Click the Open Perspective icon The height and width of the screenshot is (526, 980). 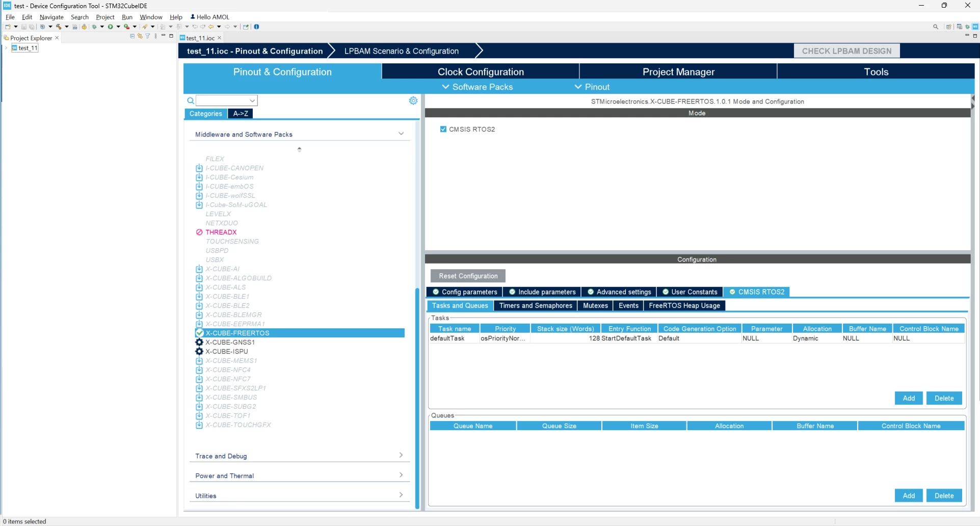[949, 27]
